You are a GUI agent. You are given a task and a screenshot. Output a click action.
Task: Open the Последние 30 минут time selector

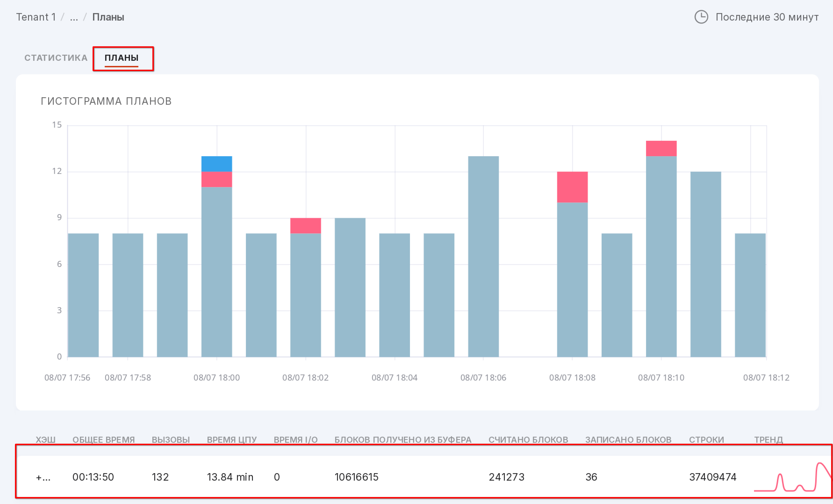(x=767, y=17)
